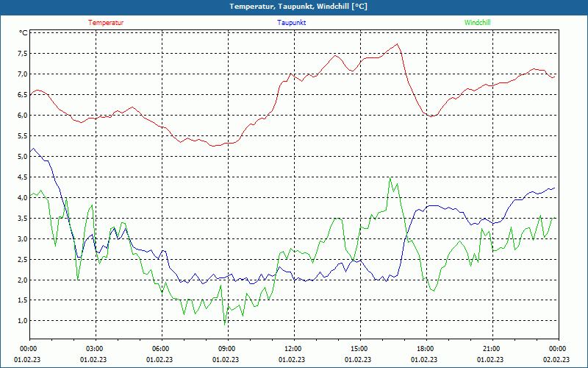The height and width of the screenshot is (368, 588).
Task: Click the 12:00 time axis label
Action: coord(293,348)
